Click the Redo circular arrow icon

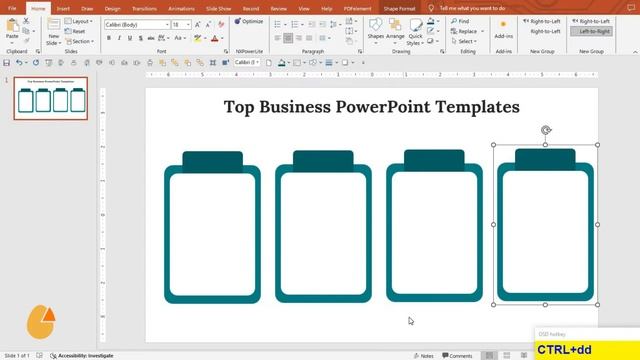[x=36, y=62]
